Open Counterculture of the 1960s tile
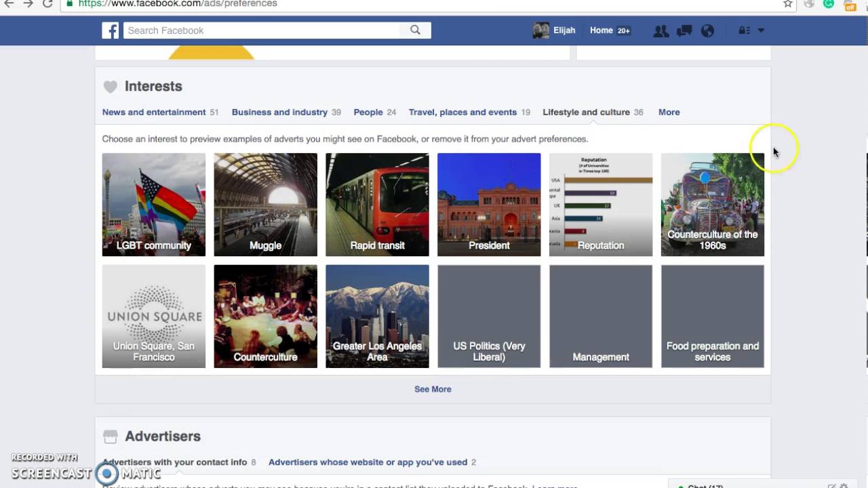Screen dimensions: 868x488 pyautogui.click(x=713, y=205)
